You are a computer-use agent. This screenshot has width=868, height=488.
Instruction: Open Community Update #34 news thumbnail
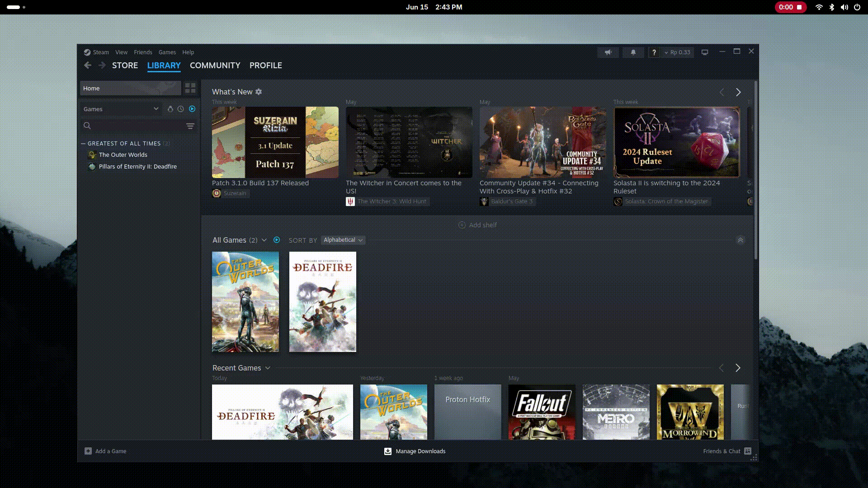543,142
